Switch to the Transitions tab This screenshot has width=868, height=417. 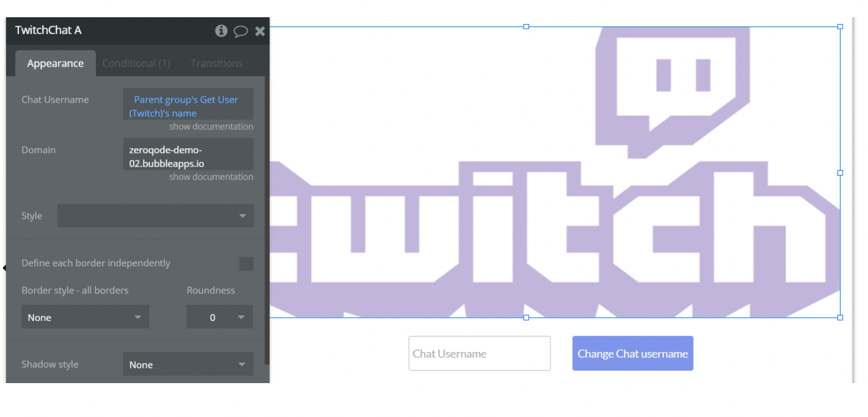216,63
